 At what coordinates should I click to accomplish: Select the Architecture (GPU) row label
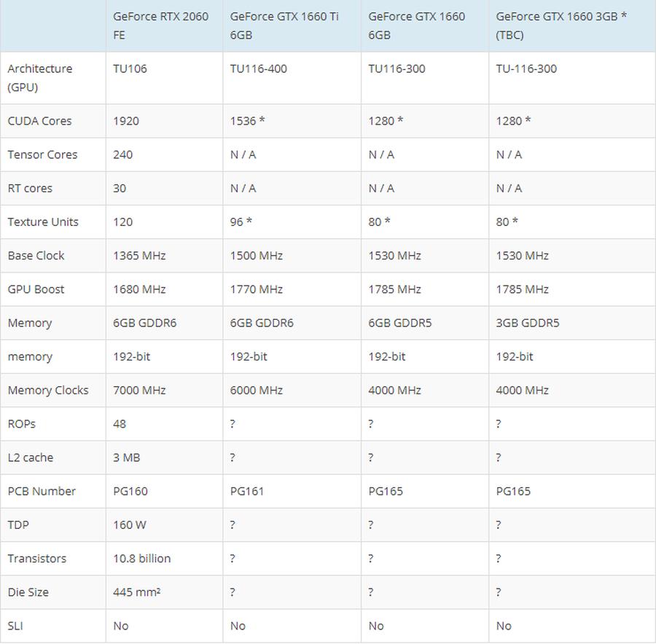tap(40, 78)
